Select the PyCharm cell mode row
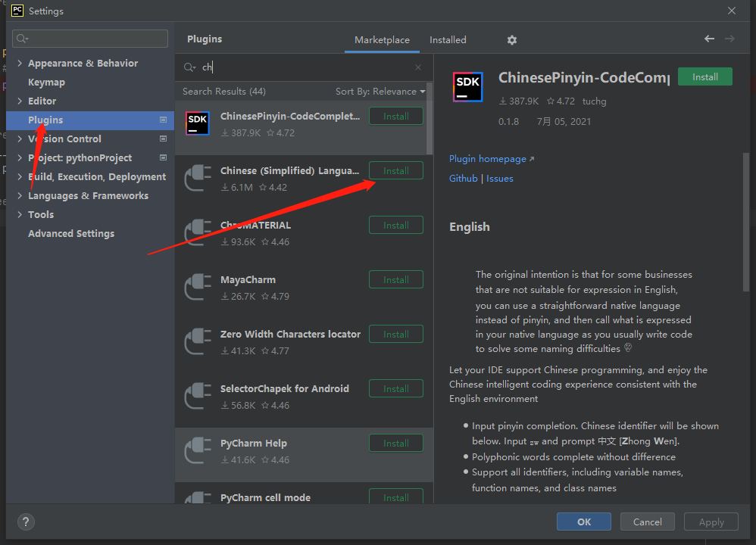The height and width of the screenshot is (545, 756). pyautogui.click(x=304, y=494)
